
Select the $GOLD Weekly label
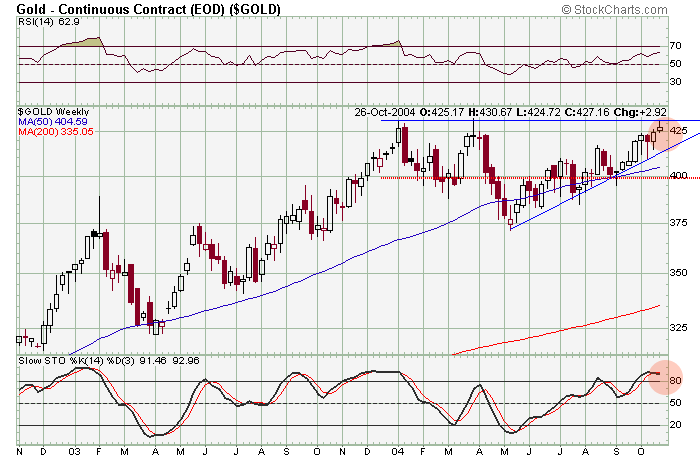(54, 112)
